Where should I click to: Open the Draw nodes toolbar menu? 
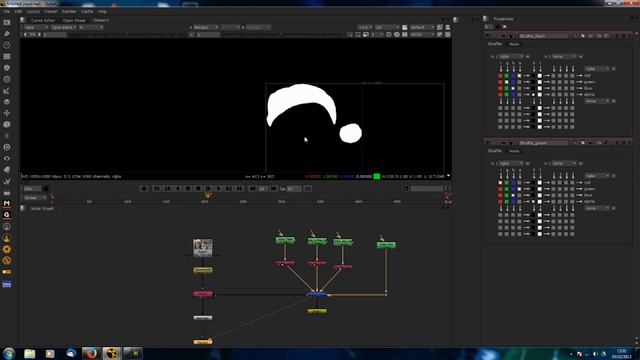click(7, 34)
